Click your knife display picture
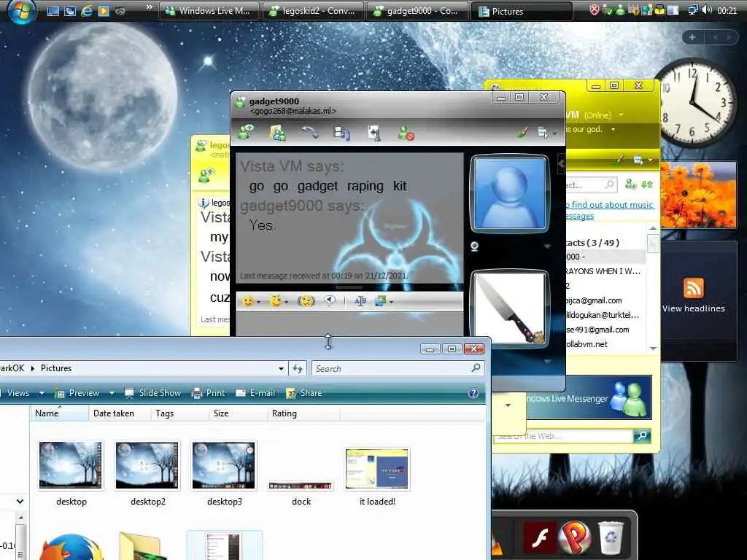 (509, 308)
